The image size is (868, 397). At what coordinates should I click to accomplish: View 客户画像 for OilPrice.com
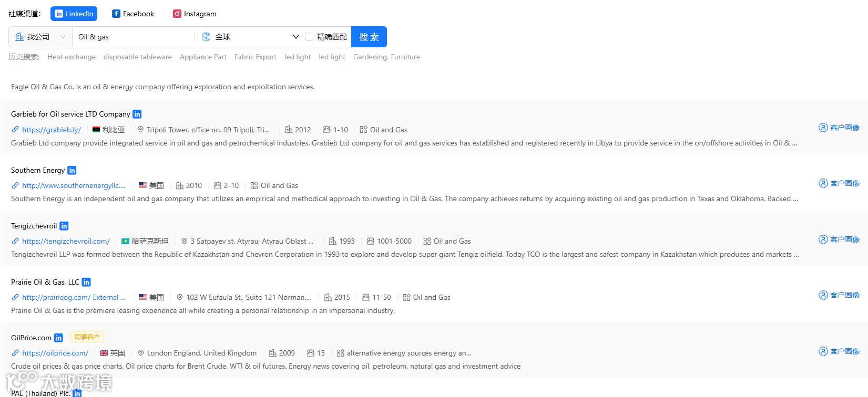(x=839, y=351)
